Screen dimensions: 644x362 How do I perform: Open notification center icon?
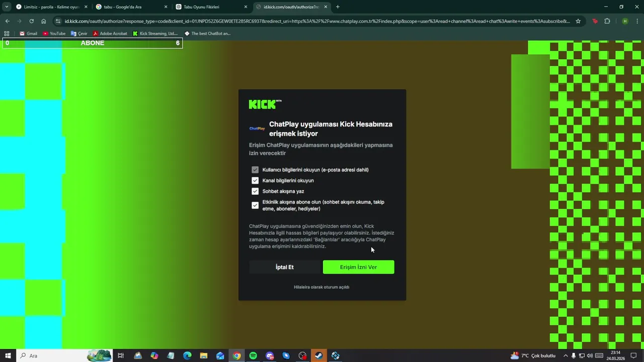[634, 356]
